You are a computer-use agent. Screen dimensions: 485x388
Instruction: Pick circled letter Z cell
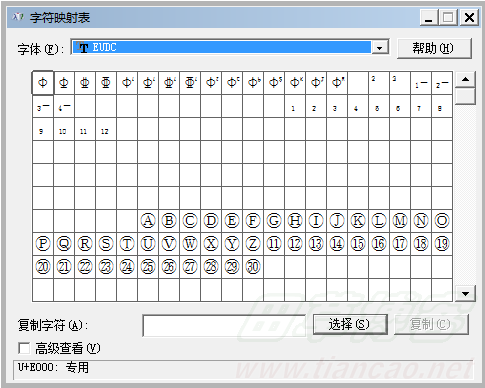pyautogui.click(x=253, y=244)
